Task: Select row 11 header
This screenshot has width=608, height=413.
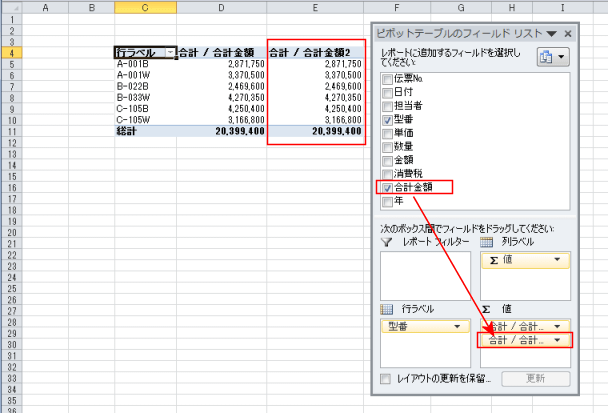Action: click(12, 131)
